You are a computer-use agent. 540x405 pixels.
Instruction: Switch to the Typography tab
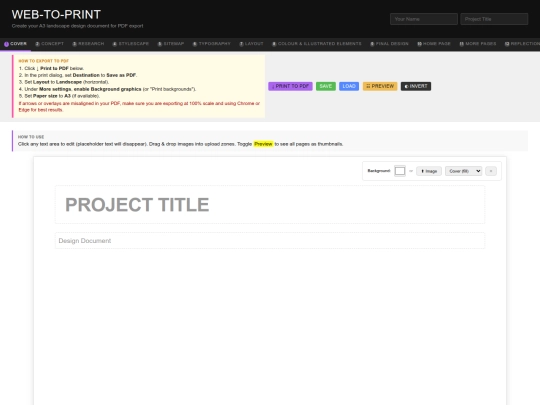[x=211, y=44]
